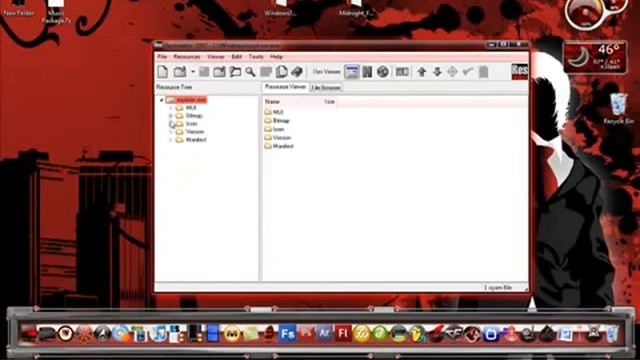Click the Res logo at the toolbar end

click(520, 72)
